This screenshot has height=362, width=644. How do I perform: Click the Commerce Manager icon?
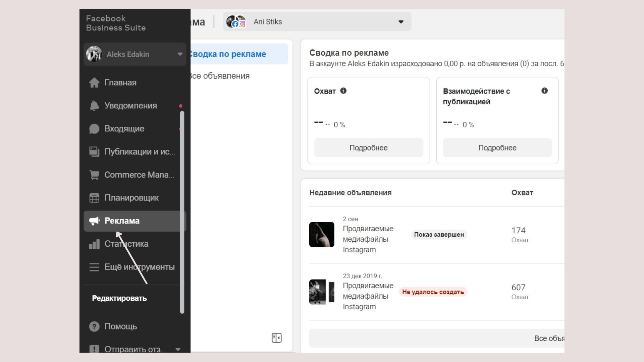pos(94,174)
